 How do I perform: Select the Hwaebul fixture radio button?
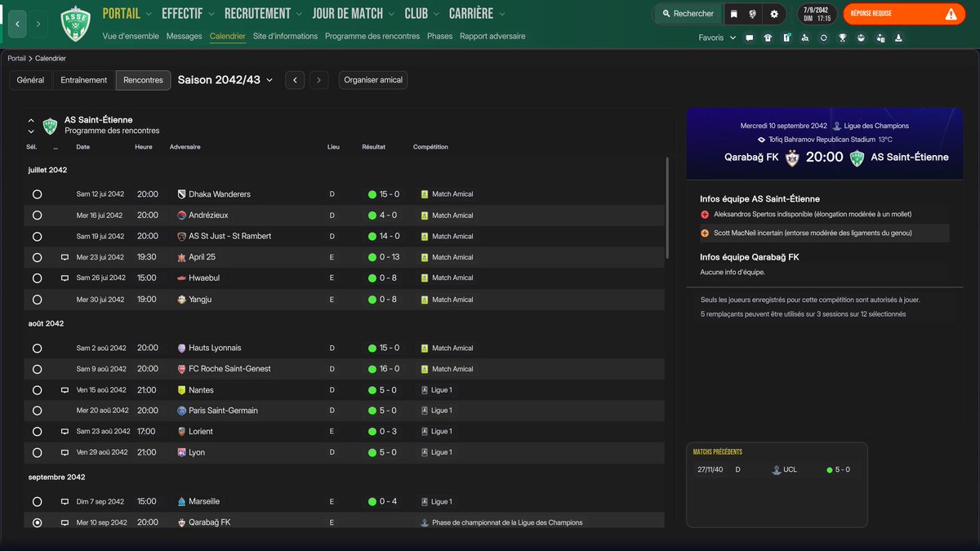coord(37,278)
